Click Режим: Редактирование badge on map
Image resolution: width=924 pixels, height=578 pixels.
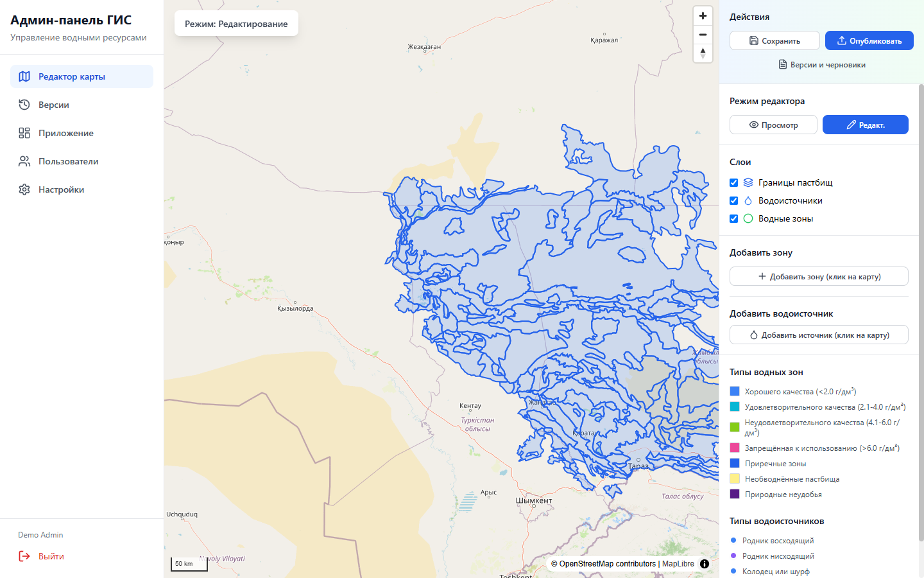point(236,24)
